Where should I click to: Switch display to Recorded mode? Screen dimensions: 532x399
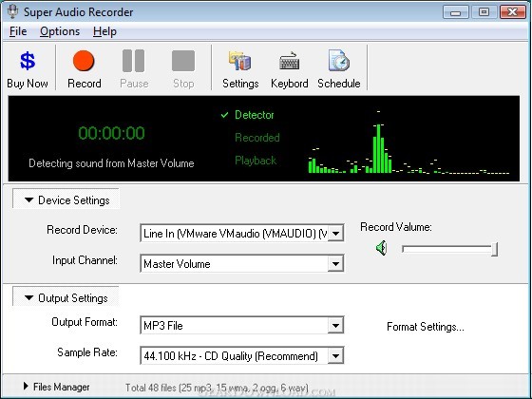pos(257,138)
